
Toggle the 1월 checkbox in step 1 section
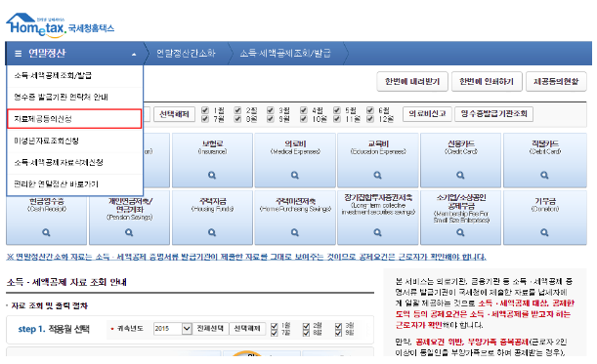click(x=274, y=326)
